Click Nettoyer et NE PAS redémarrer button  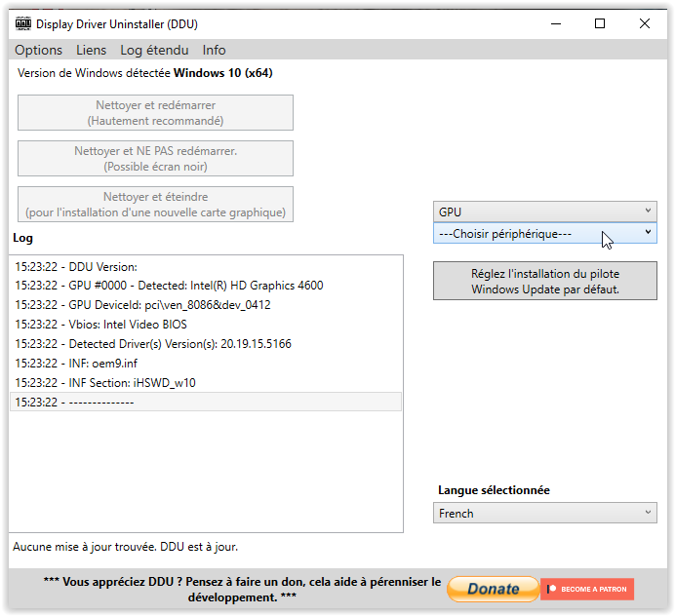(x=155, y=158)
